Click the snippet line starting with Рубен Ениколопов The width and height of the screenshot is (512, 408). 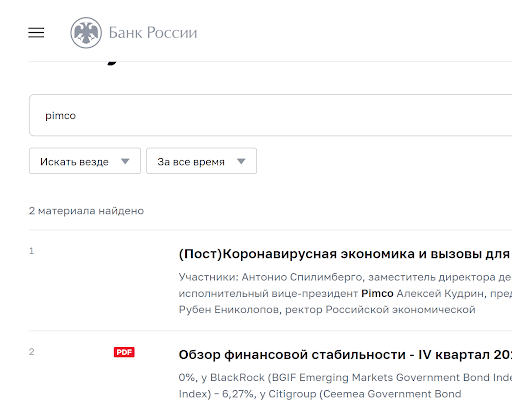point(327,310)
